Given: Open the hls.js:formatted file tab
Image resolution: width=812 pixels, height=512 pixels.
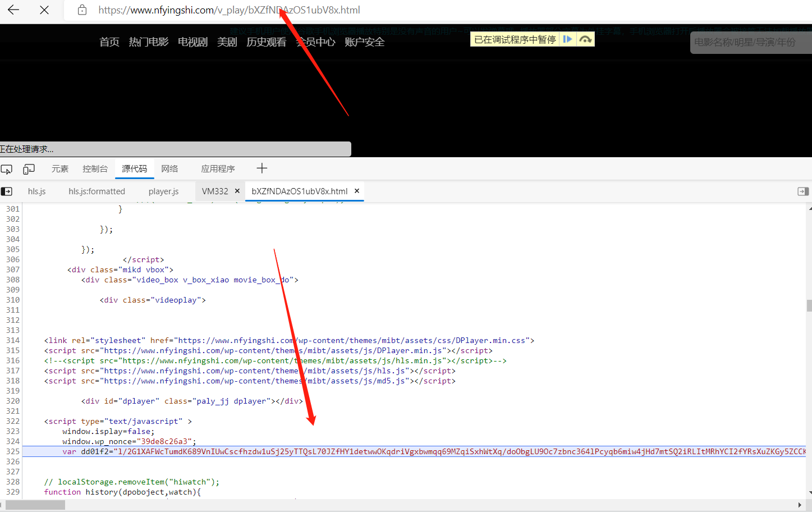Looking at the screenshot, I should point(97,191).
